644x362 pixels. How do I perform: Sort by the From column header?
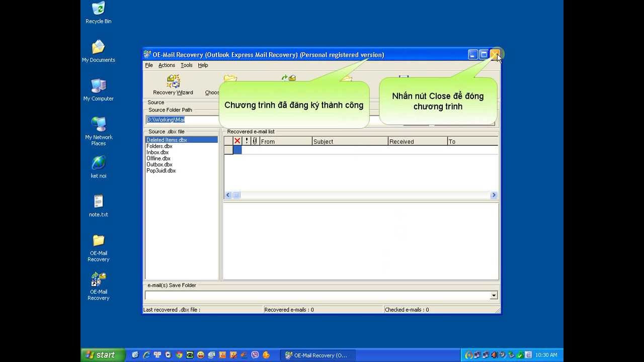click(x=286, y=141)
